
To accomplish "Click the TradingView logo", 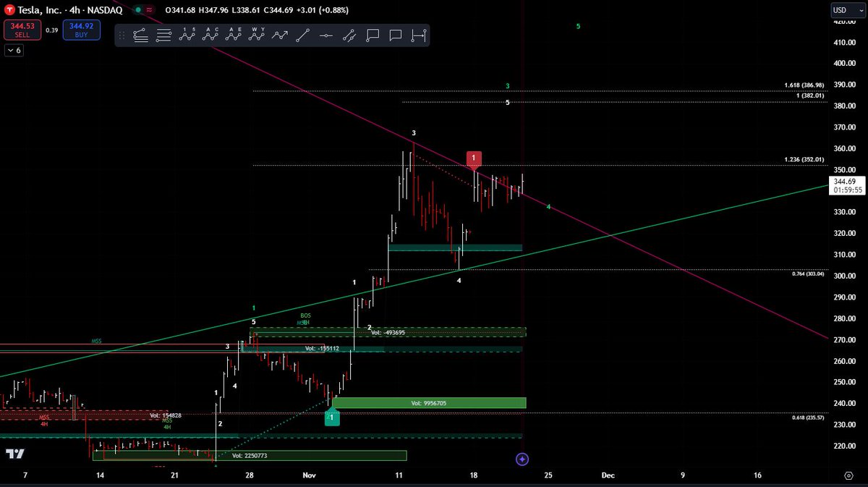I will pos(15,454).
